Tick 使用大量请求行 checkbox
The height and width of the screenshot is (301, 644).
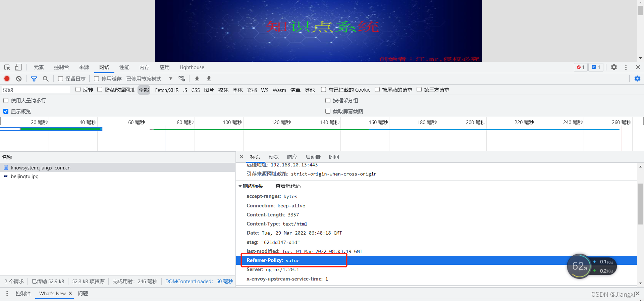click(6, 100)
